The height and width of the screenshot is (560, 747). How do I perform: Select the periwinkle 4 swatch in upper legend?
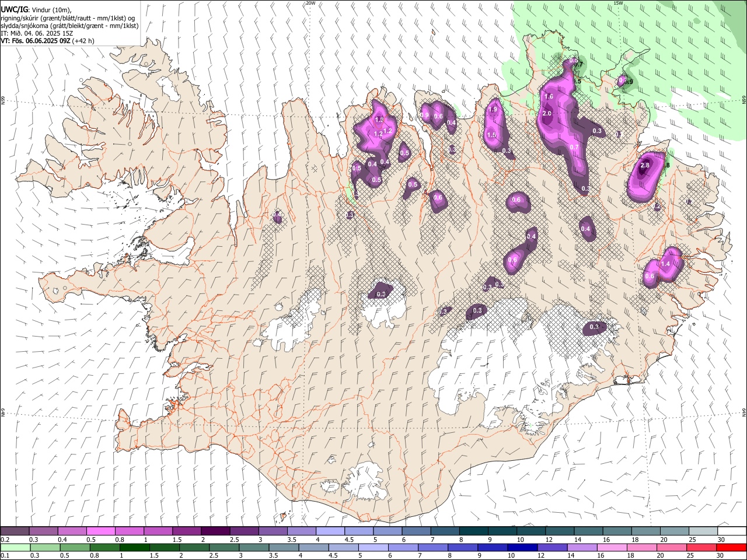click(x=329, y=531)
